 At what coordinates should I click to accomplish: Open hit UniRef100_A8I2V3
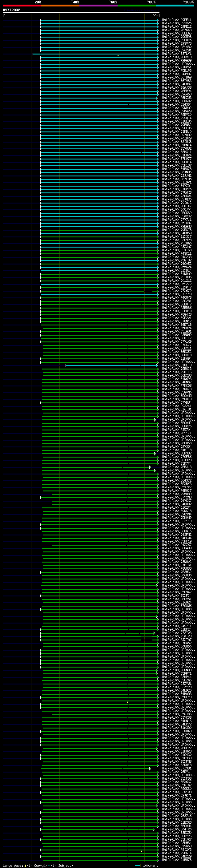pos(176,850)
